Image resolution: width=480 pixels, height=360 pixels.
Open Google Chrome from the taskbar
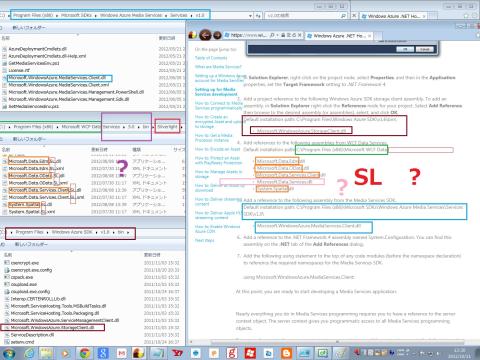(84, 353)
